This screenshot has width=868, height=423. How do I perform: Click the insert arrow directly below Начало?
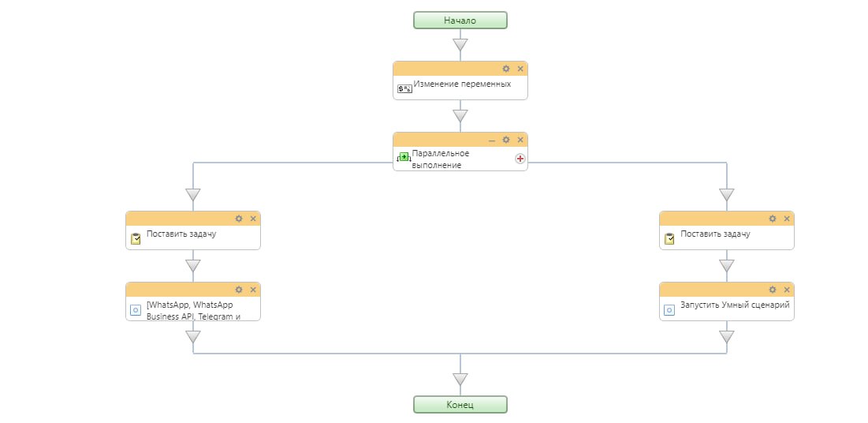pyautogui.click(x=460, y=45)
